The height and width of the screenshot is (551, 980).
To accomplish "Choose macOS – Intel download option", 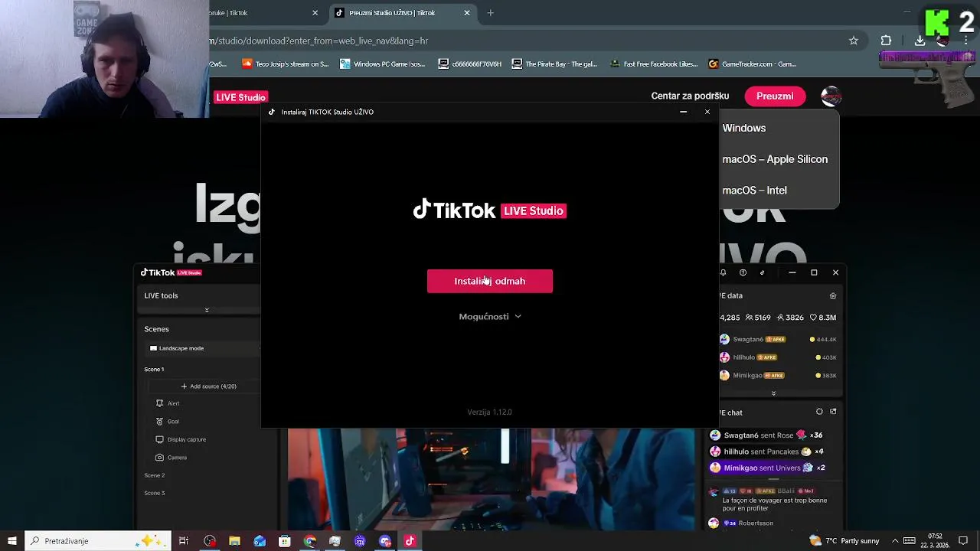I will [754, 190].
